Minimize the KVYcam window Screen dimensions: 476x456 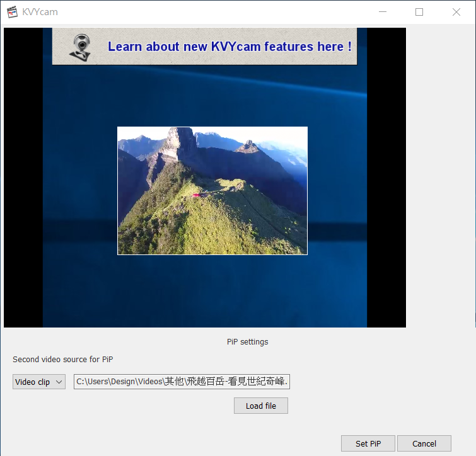click(383, 12)
